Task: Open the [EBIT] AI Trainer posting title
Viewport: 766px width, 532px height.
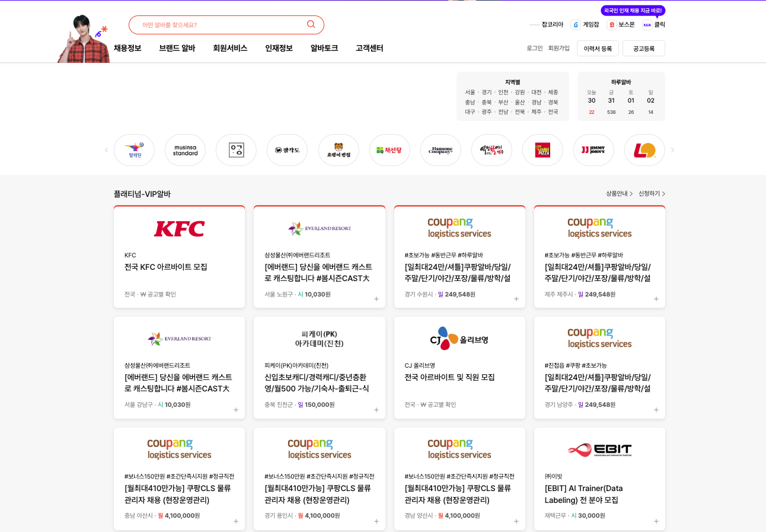Action: pos(584,494)
